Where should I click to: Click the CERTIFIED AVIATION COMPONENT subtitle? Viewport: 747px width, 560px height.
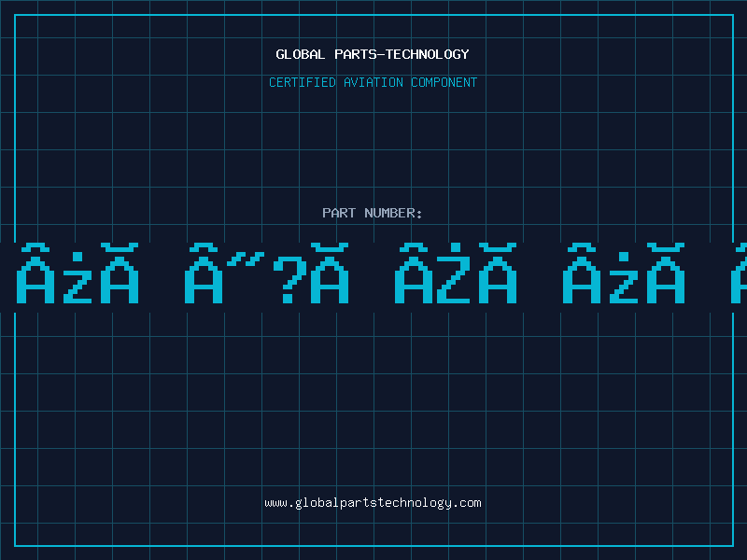click(x=373, y=82)
